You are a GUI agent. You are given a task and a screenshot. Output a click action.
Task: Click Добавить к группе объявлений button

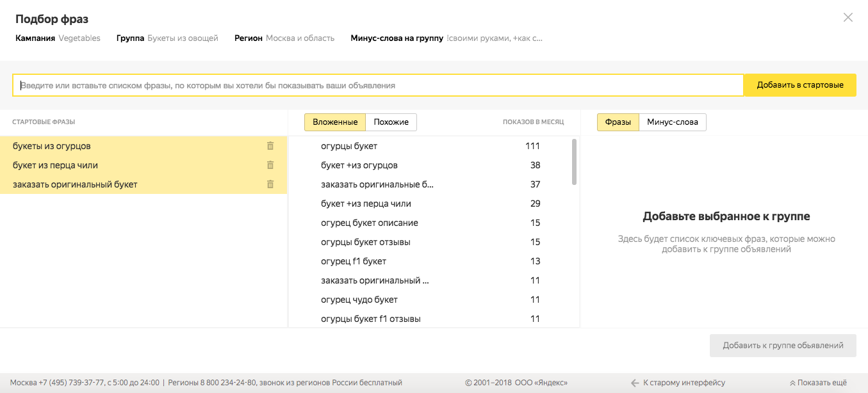click(x=783, y=346)
